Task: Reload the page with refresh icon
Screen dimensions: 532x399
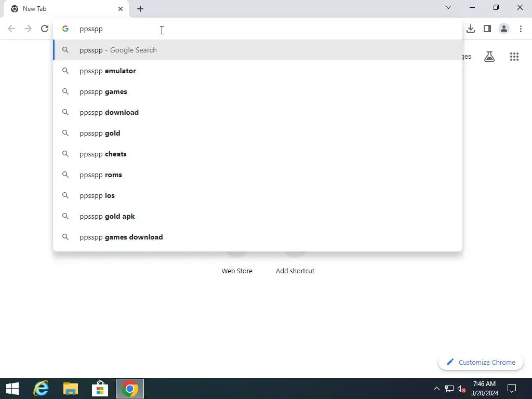Action: (45, 29)
